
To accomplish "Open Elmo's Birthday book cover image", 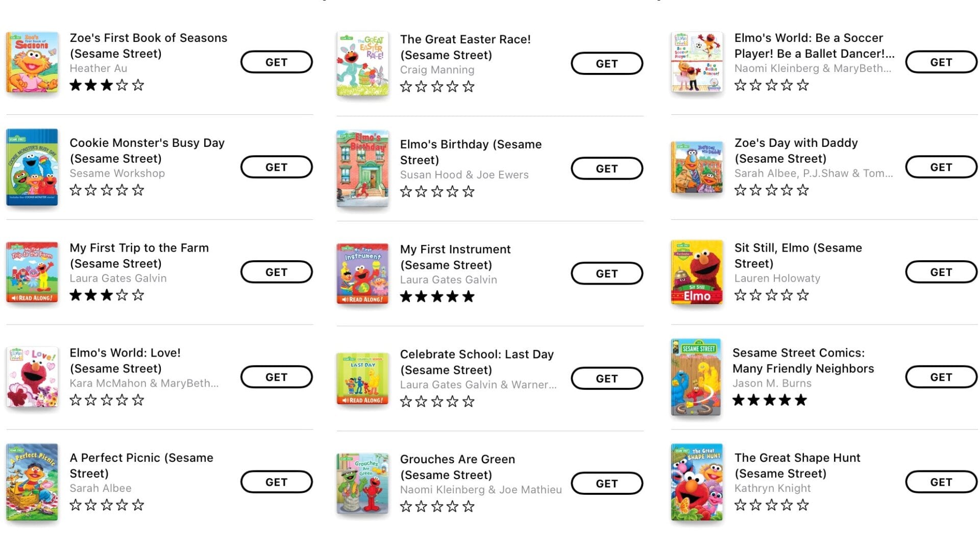I will click(x=362, y=168).
